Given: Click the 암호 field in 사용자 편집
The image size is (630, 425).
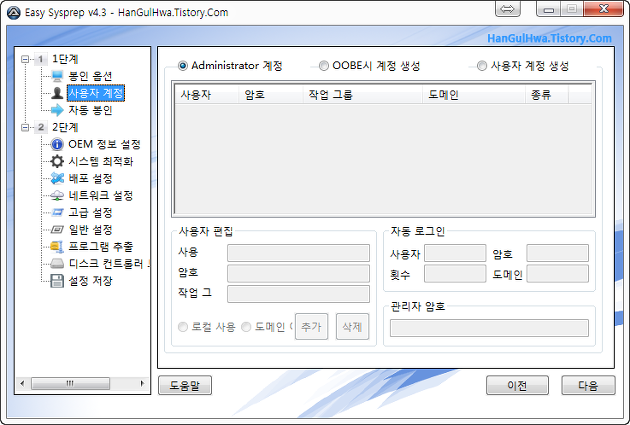Looking at the screenshot, I should coord(298,274).
